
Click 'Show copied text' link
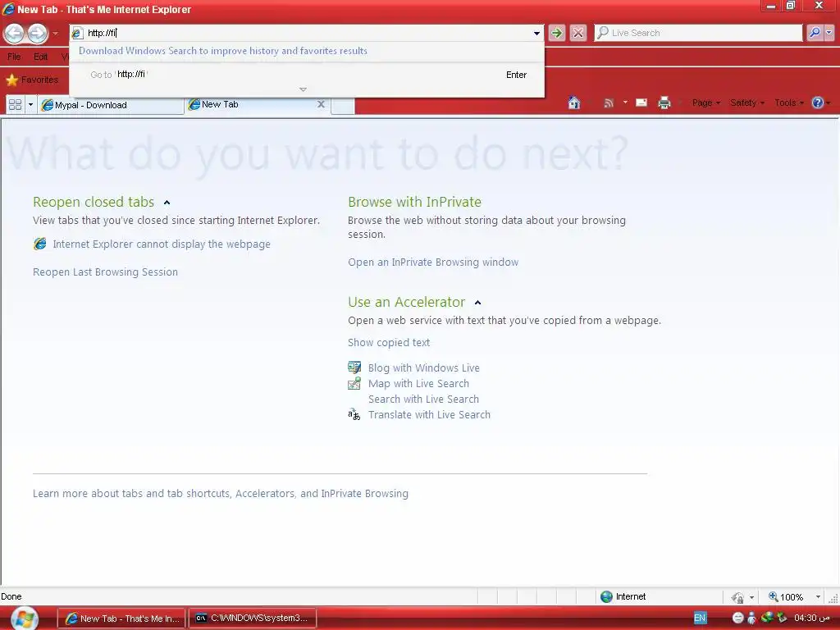click(389, 343)
